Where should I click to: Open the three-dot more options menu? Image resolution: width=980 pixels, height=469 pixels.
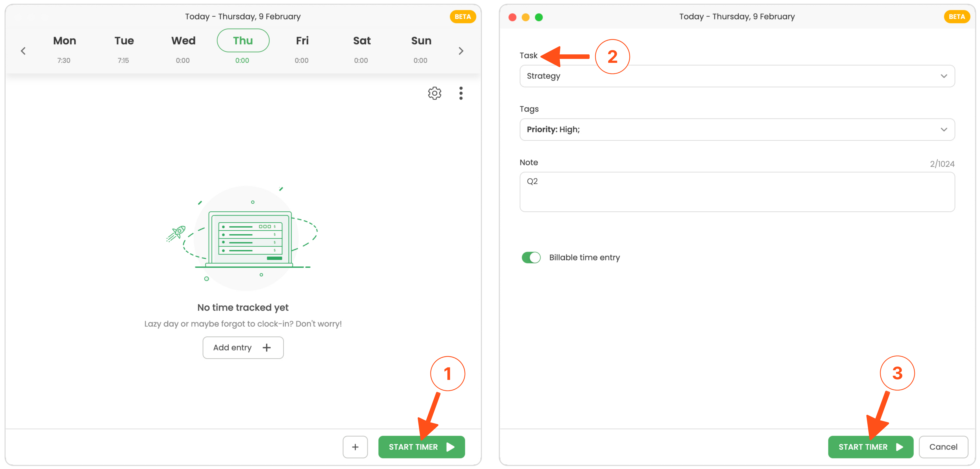tap(461, 93)
